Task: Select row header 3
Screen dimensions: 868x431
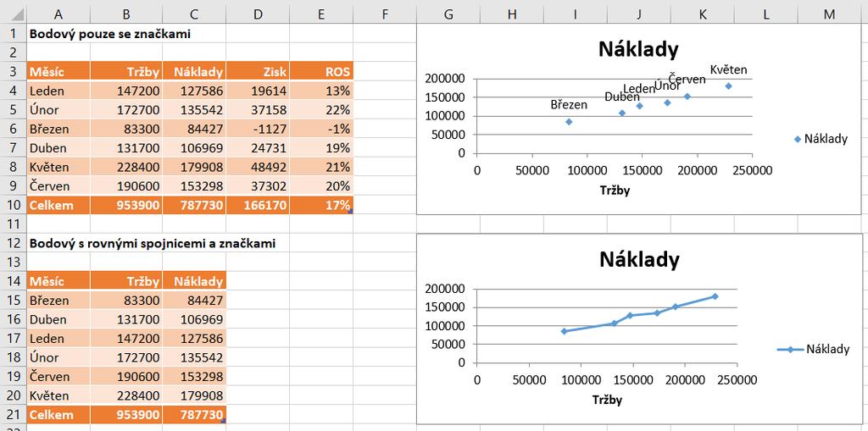Action: click(14, 71)
